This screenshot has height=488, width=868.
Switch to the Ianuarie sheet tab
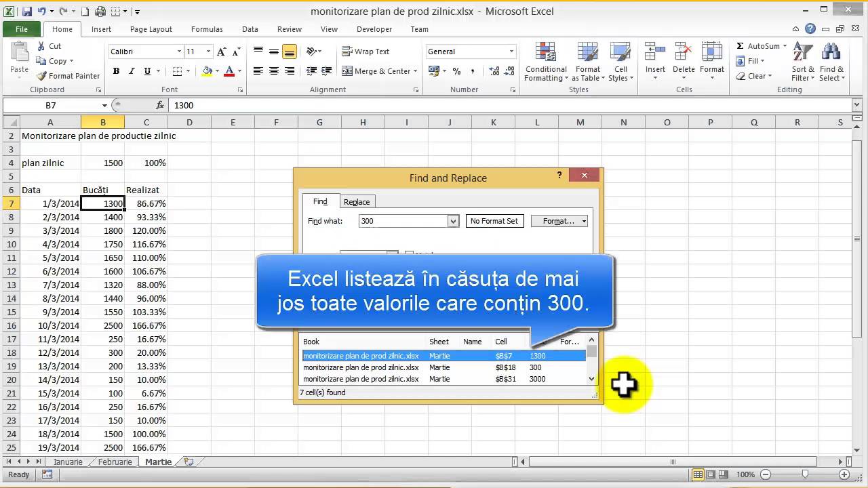(68, 462)
